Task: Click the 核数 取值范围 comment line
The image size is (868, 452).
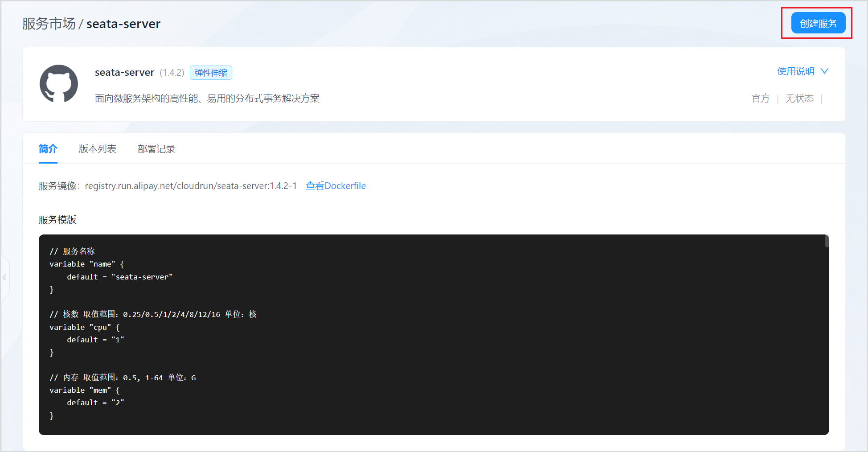Action: click(153, 314)
